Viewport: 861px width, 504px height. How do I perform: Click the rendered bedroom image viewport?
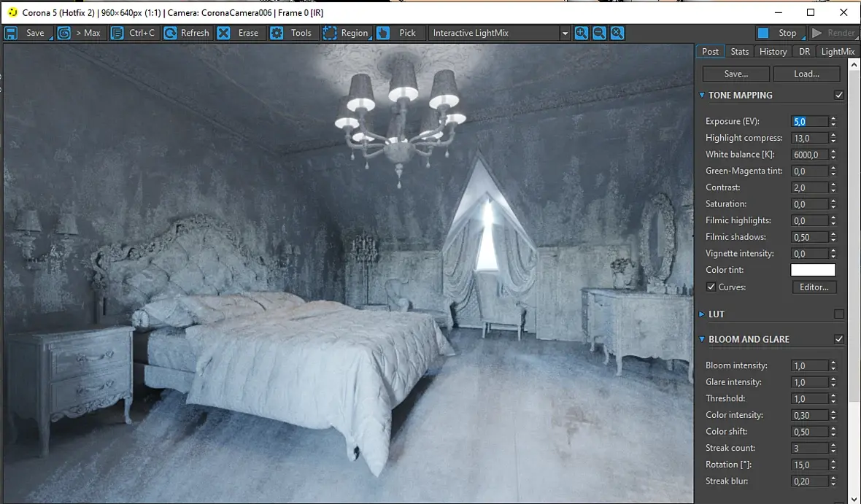(x=349, y=273)
